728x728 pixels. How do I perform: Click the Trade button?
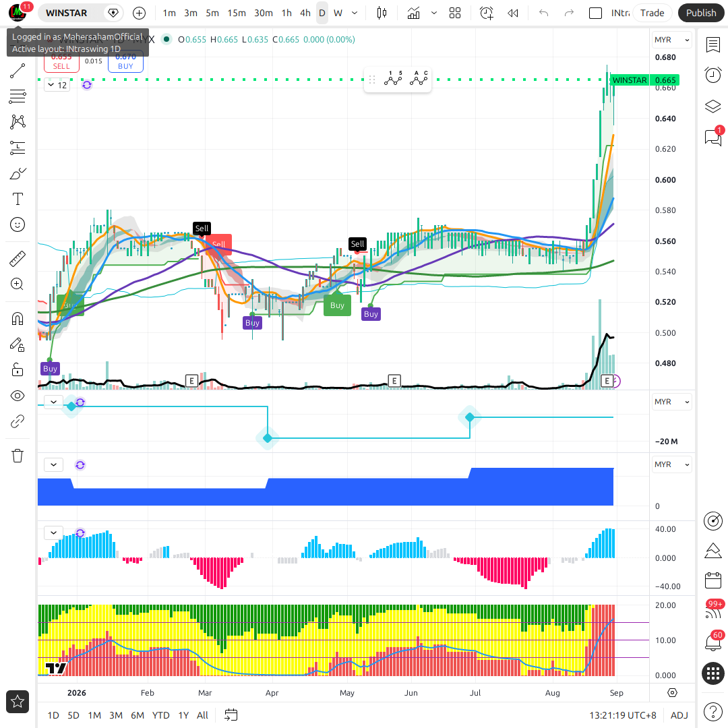pyautogui.click(x=652, y=13)
